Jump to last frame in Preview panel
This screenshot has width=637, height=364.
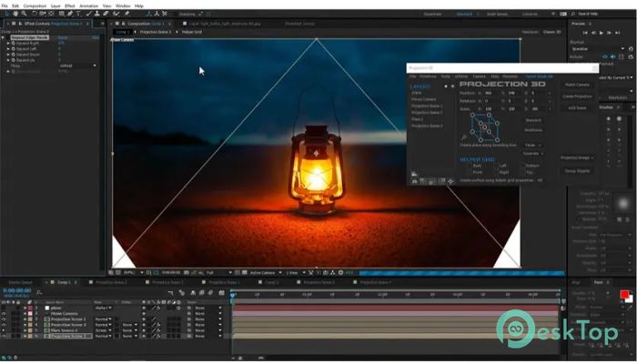point(618,33)
